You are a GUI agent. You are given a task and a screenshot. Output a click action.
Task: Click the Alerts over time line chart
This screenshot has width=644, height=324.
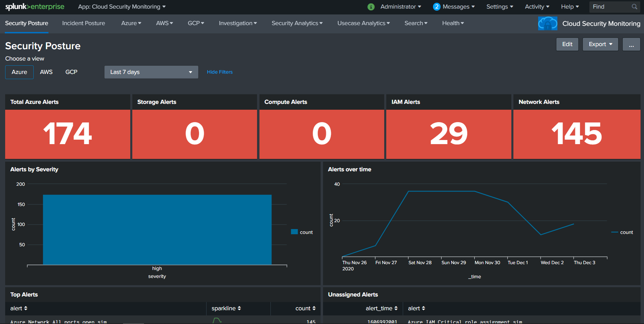[x=458, y=224]
